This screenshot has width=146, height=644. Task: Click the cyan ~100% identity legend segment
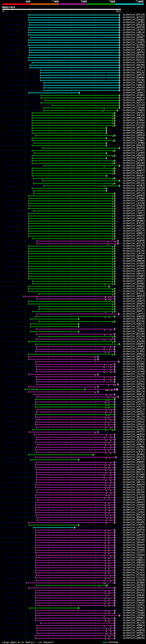(x=130, y=4)
